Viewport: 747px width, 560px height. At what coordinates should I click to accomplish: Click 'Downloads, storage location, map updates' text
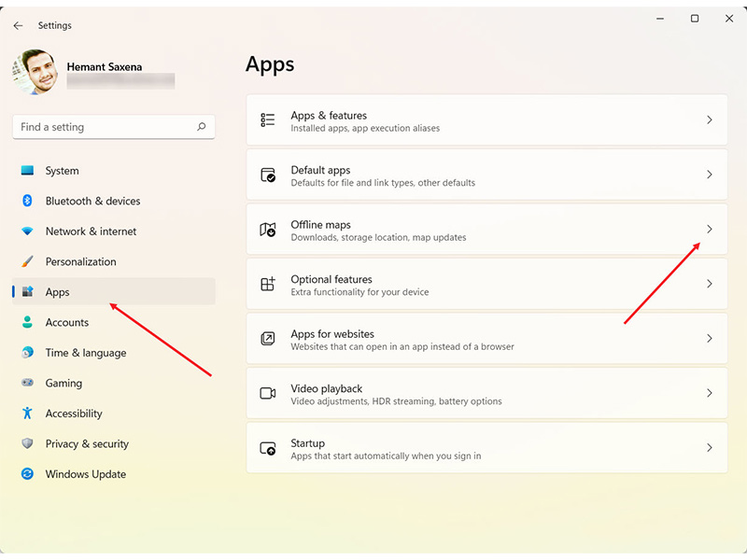pos(378,237)
